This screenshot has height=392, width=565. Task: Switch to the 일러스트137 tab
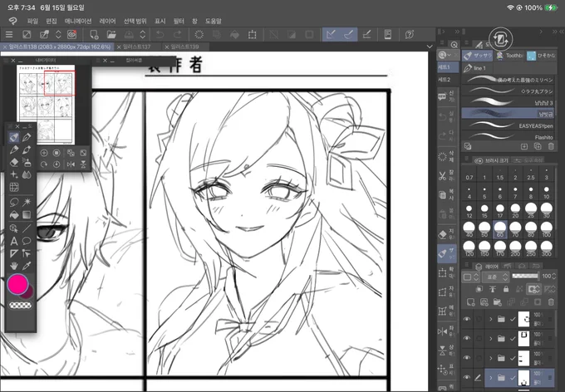coord(133,47)
